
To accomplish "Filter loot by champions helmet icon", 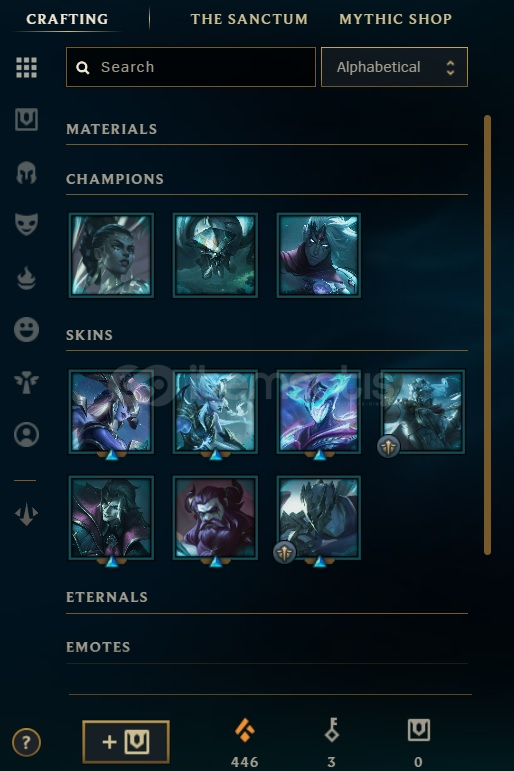I will coord(27,173).
